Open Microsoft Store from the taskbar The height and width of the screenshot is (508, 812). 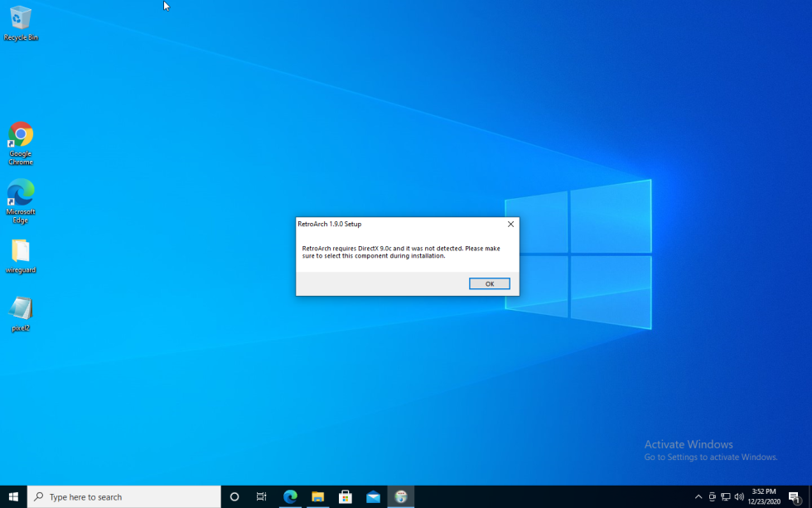point(346,496)
